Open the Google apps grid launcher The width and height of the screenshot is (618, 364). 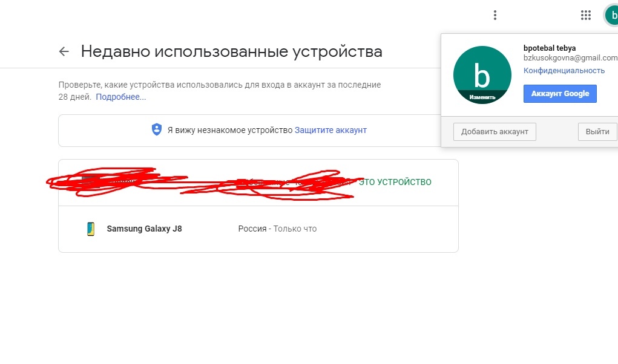[x=586, y=15]
